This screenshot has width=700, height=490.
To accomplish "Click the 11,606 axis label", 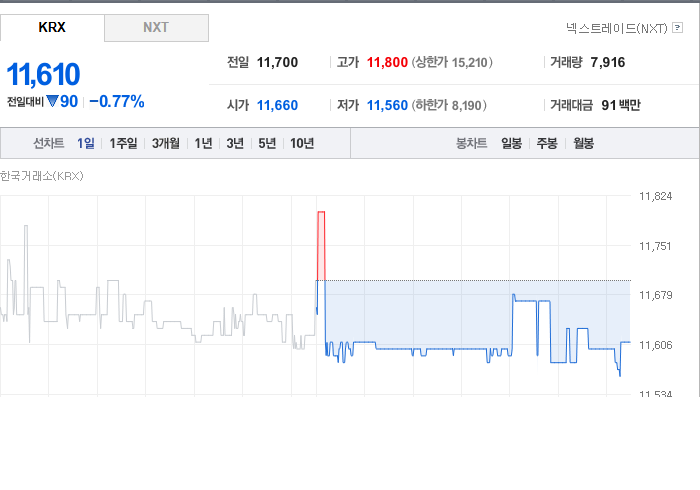I will [x=655, y=345].
